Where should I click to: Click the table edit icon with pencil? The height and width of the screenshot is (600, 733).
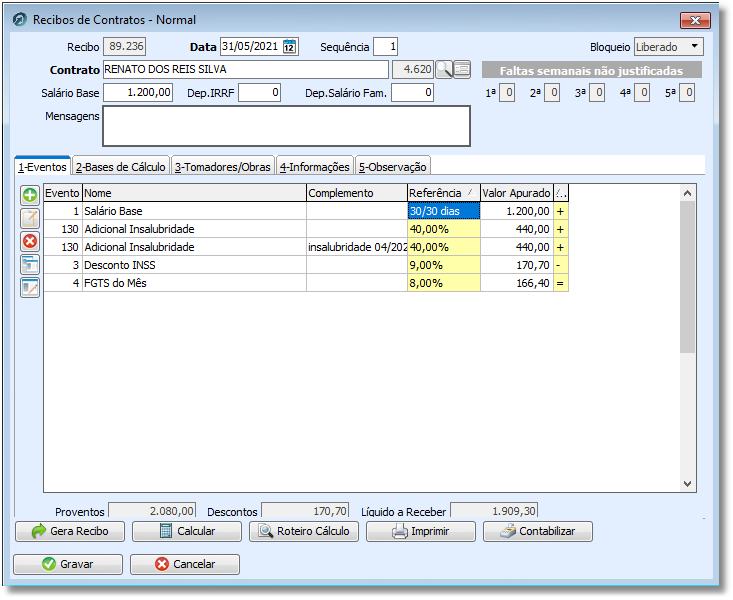tap(30, 288)
